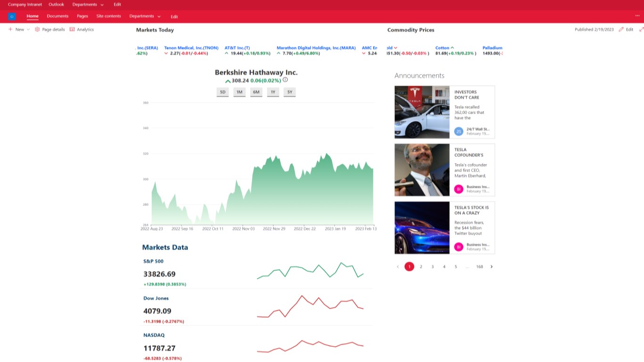Click the Markets Today heading
Viewport: 644px width, 362px height.
155,30
